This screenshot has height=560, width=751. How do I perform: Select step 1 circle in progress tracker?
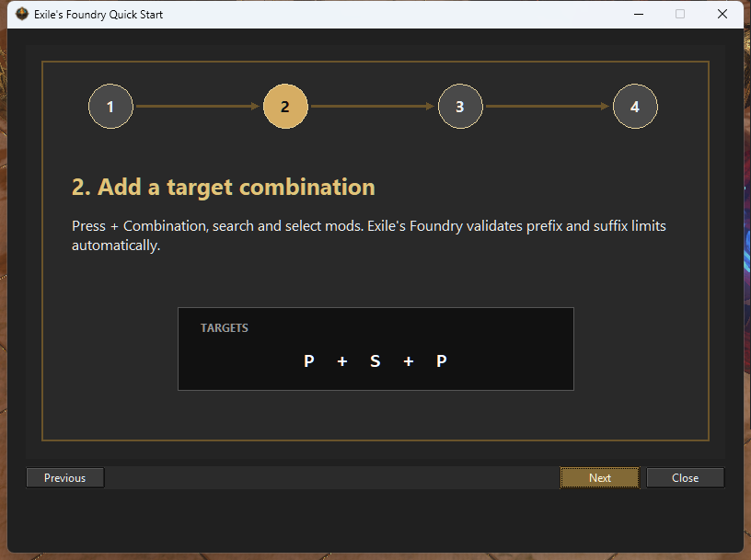(x=110, y=107)
